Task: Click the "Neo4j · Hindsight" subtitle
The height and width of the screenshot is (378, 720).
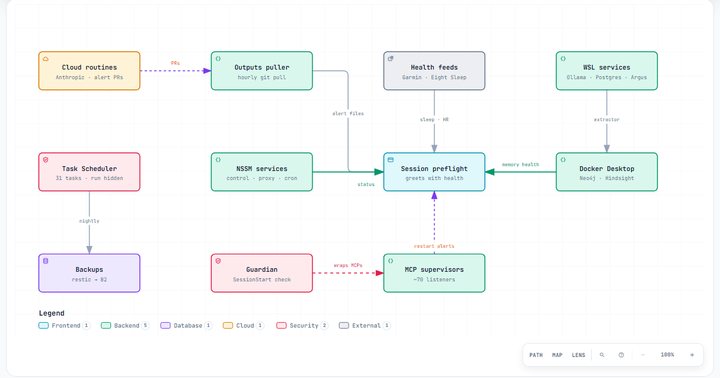Action: pos(607,178)
